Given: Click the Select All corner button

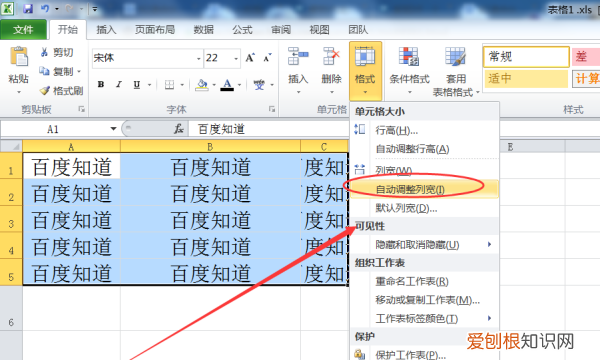Looking at the screenshot, I should [x=11, y=146].
